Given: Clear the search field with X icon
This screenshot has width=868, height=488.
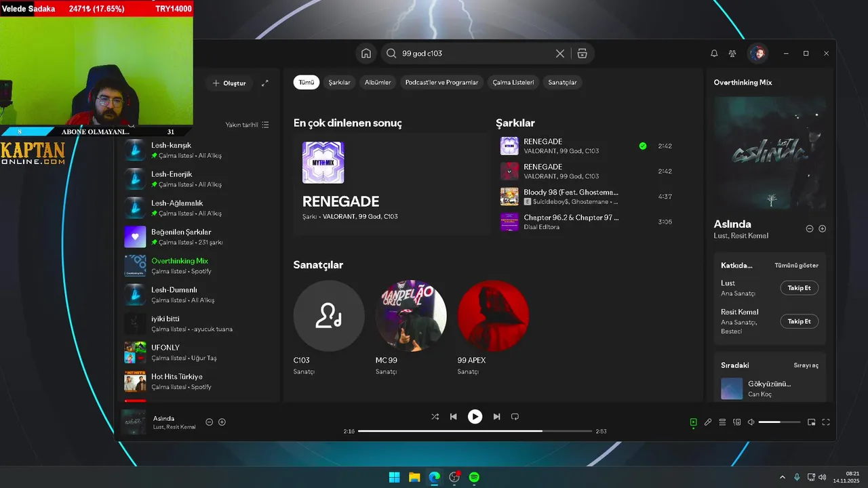Looking at the screenshot, I should coord(560,54).
